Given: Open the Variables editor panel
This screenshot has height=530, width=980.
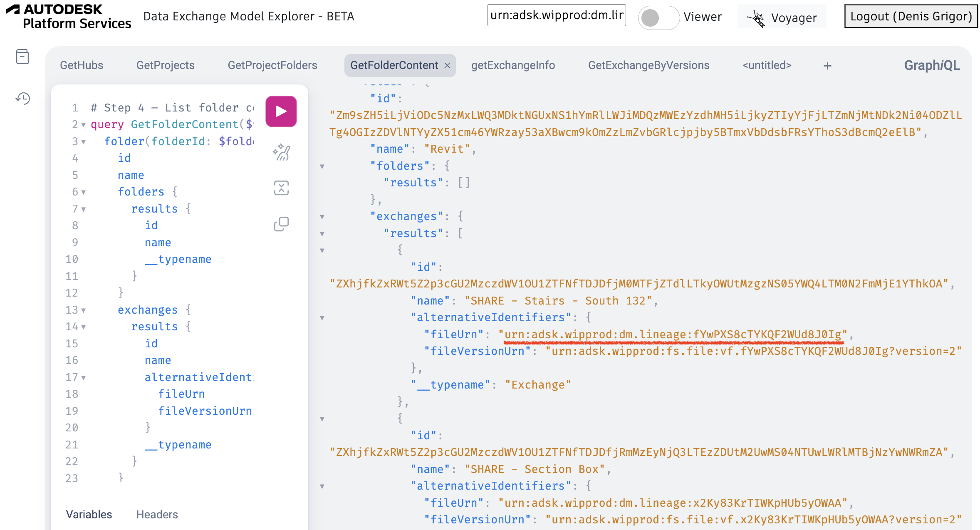Looking at the screenshot, I should (x=89, y=515).
